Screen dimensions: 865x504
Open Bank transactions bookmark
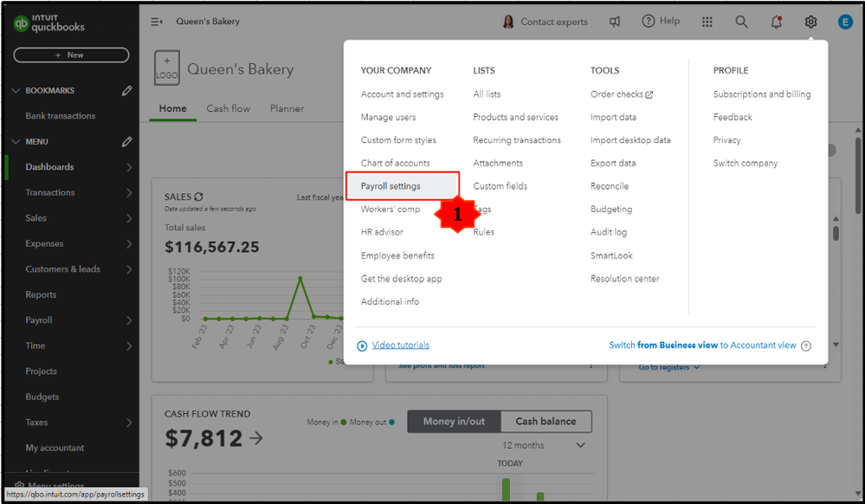[x=60, y=116]
